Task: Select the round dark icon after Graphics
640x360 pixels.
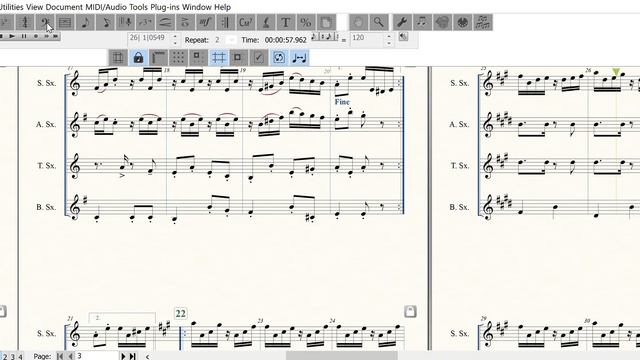Action: (462, 22)
